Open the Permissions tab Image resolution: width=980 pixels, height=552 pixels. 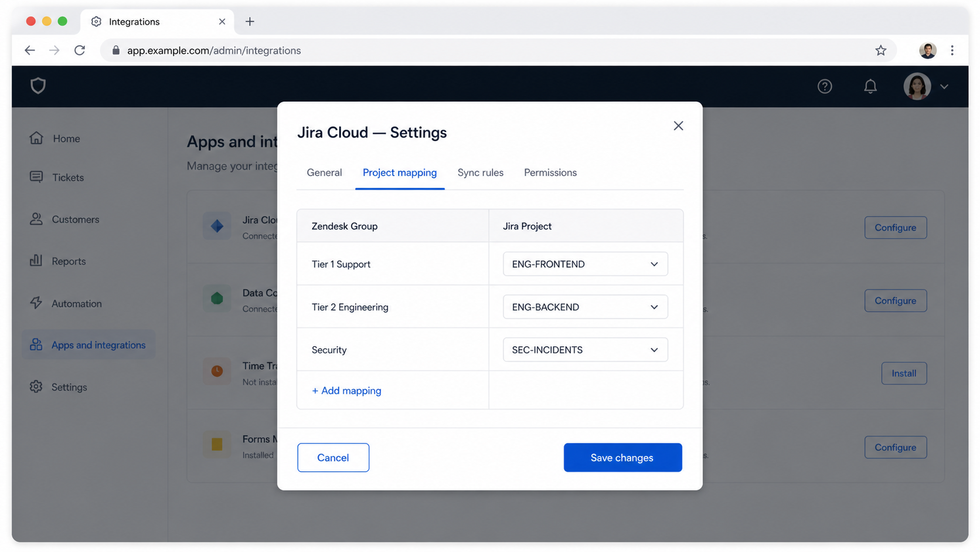pyautogui.click(x=550, y=172)
